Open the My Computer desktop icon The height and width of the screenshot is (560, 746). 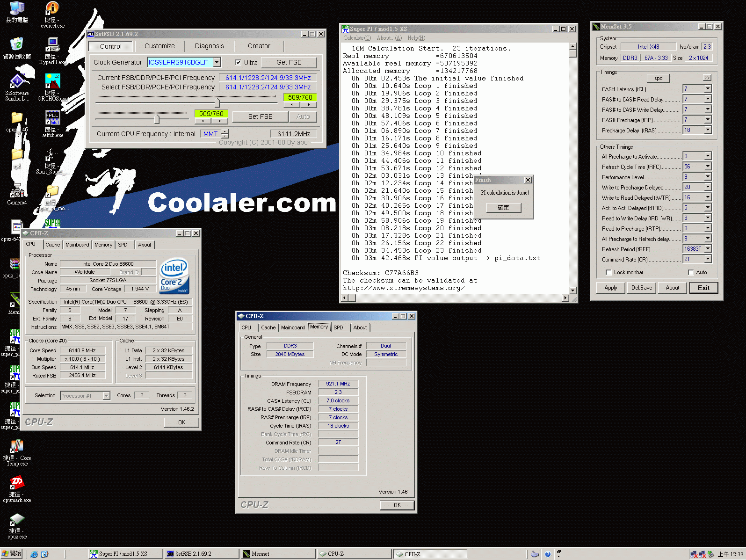tap(17, 8)
